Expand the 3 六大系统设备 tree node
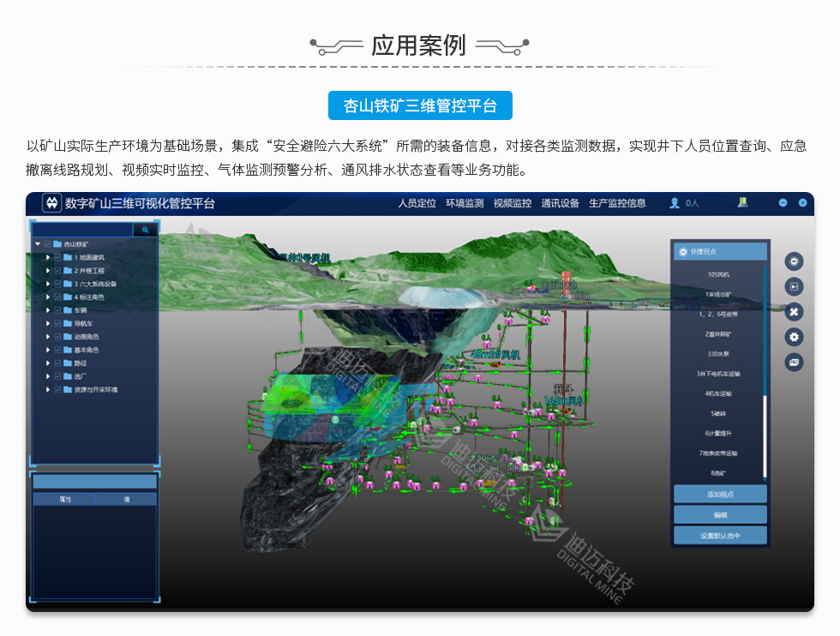Image resolution: width=840 pixels, height=636 pixels. [48, 284]
